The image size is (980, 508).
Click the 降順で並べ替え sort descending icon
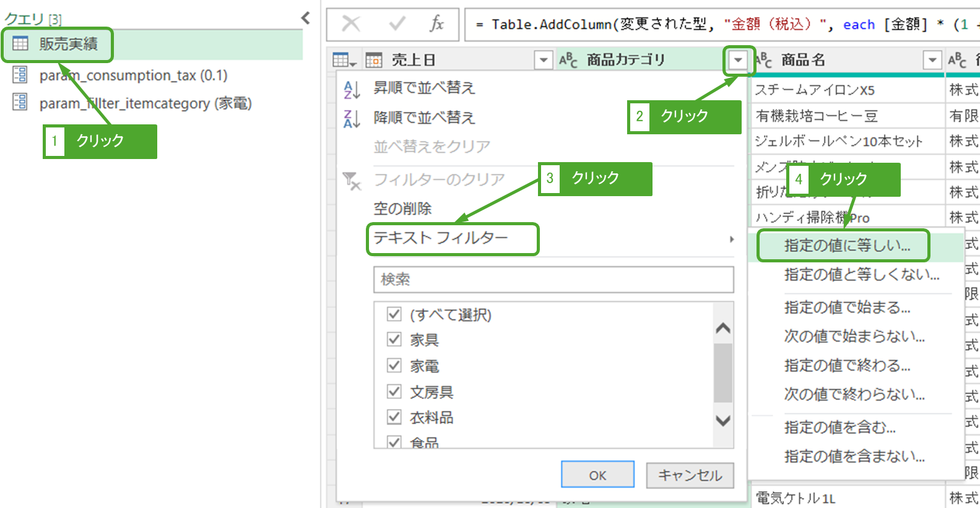(x=351, y=118)
